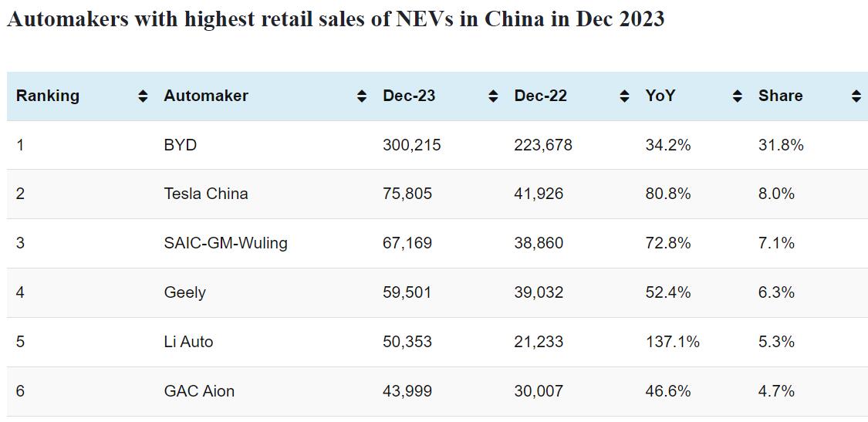Click the YoY column sort icon
Image resolution: width=868 pixels, height=422 pixels.
click(x=738, y=96)
